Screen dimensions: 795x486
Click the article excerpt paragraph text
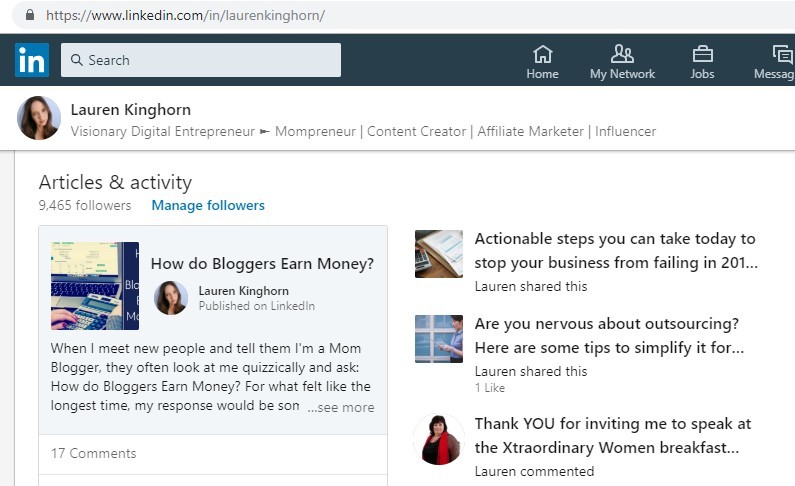click(211, 377)
